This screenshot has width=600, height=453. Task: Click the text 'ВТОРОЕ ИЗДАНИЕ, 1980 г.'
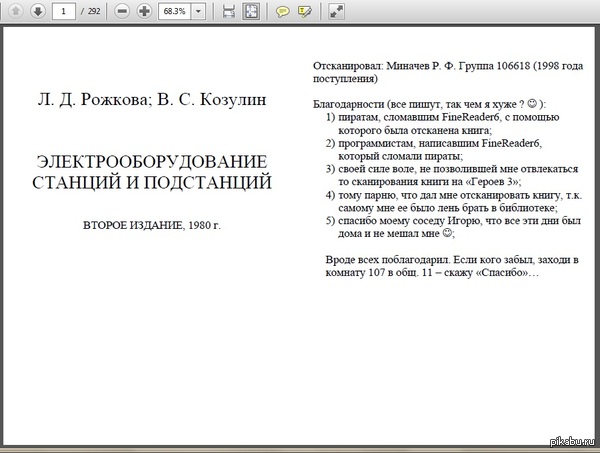[152, 225]
